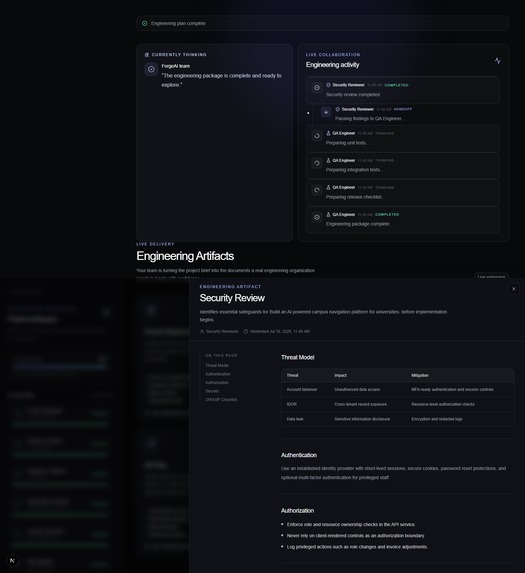The height and width of the screenshot is (573, 525).
Task: Click the Threat column header
Action: point(292,375)
